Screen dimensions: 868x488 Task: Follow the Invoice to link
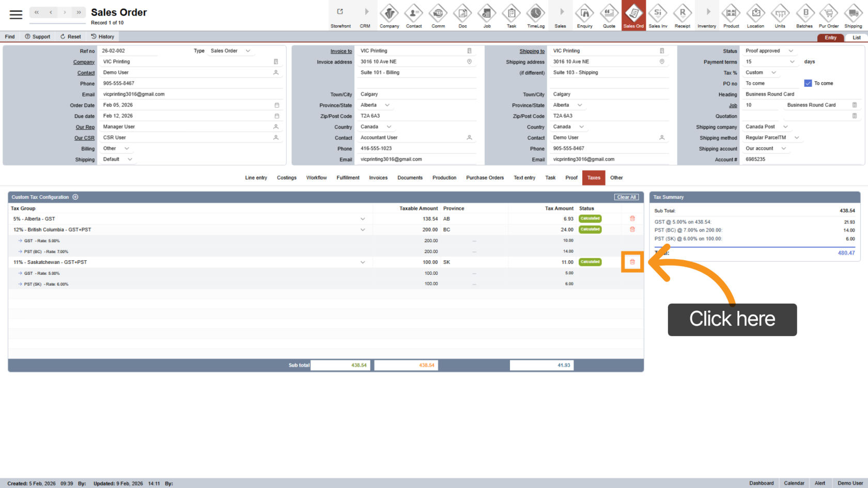tap(341, 51)
